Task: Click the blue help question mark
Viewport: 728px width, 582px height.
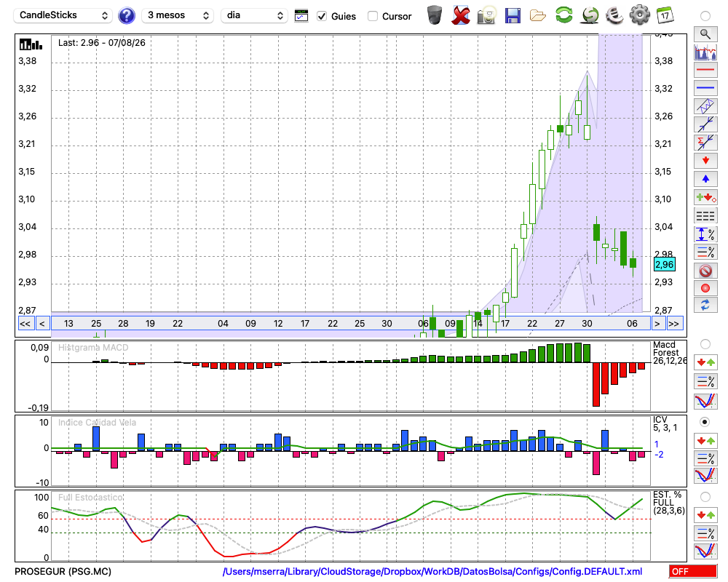Action: point(126,15)
